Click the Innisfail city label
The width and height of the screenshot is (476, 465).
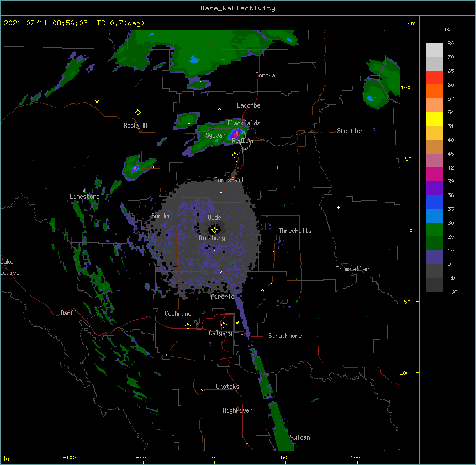pyautogui.click(x=229, y=180)
